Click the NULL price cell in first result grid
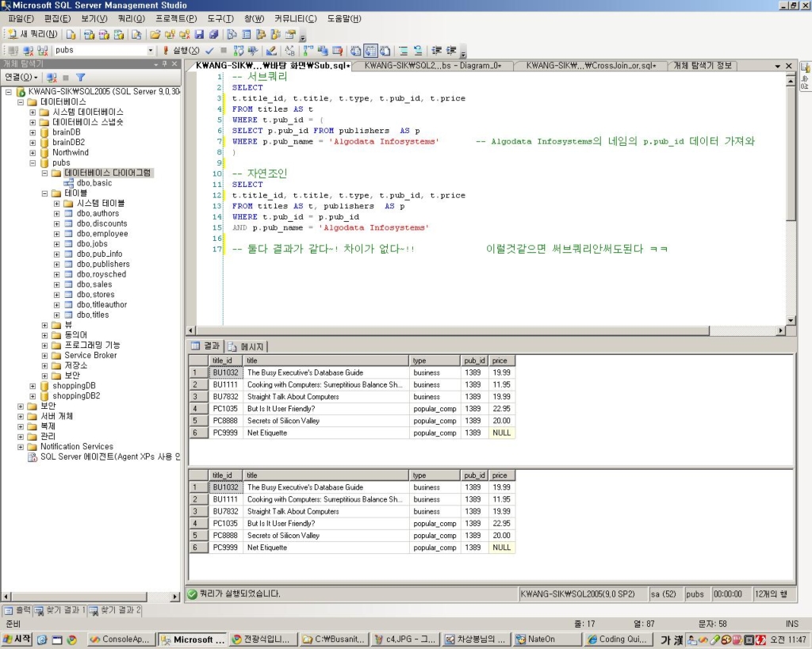812x649 pixels. pos(501,433)
